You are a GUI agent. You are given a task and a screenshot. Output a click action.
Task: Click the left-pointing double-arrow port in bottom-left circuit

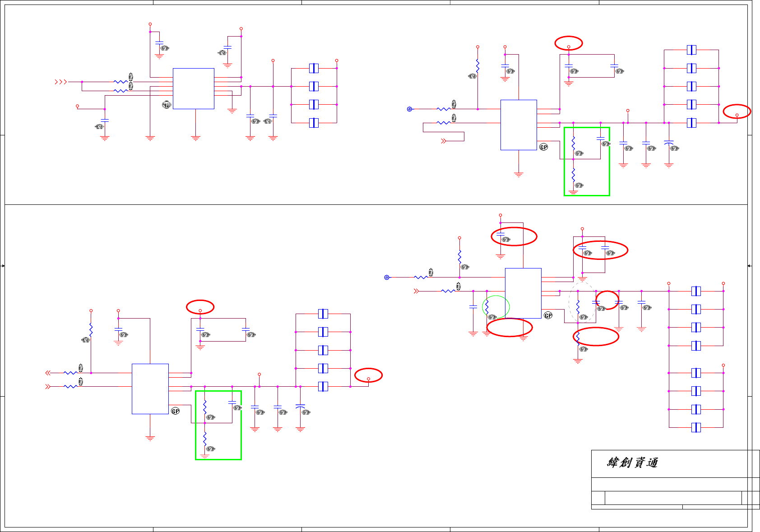[x=48, y=373]
